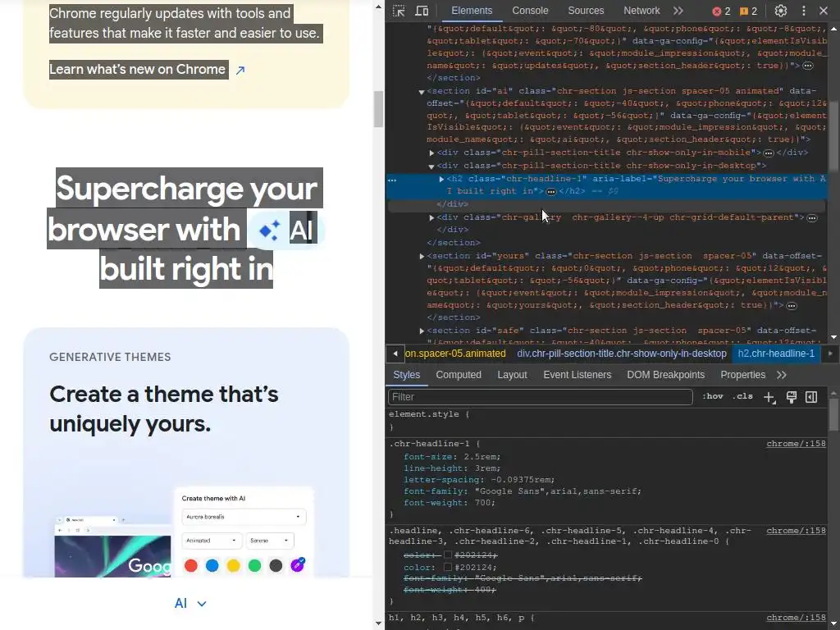Image resolution: width=840 pixels, height=630 pixels.
Task: Open the Properties sidebar tab
Action: tap(742, 375)
